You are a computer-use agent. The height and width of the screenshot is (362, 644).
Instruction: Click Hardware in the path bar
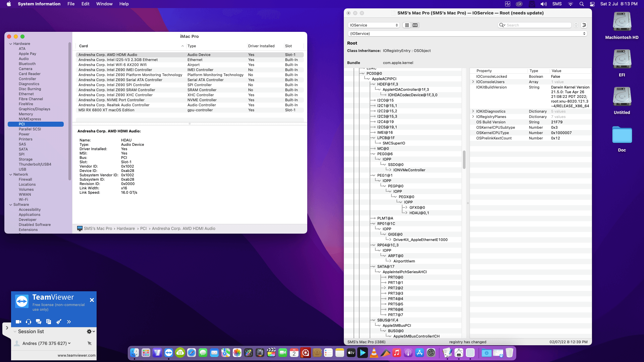(126, 229)
